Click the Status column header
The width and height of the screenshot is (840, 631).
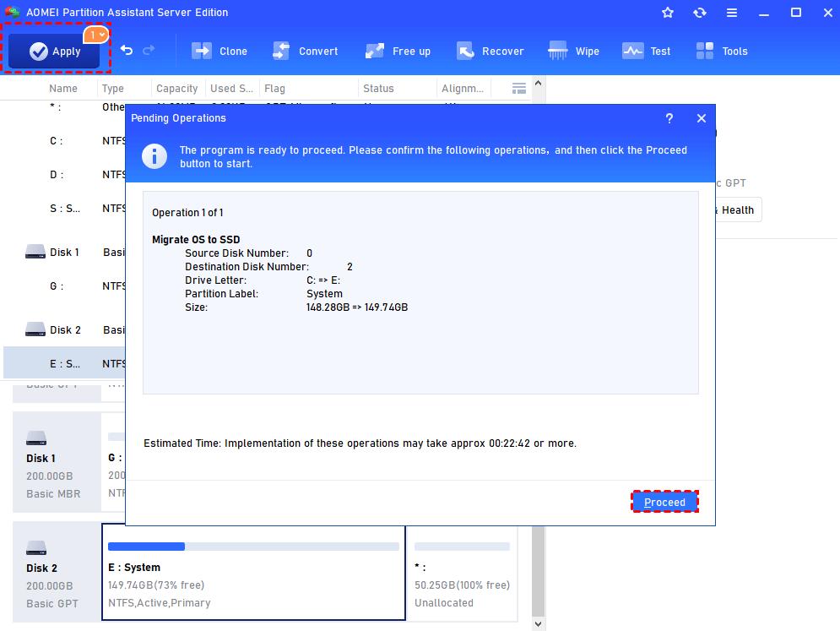click(378, 89)
